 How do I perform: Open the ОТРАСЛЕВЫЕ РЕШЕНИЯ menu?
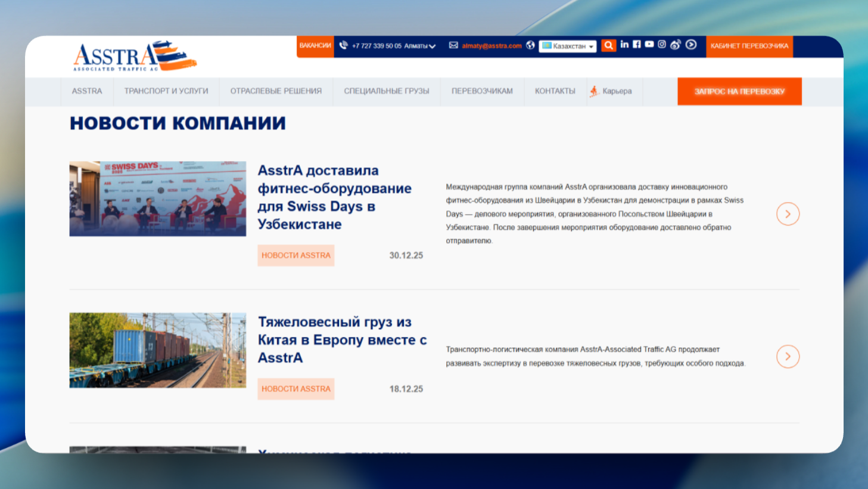[276, 91]
